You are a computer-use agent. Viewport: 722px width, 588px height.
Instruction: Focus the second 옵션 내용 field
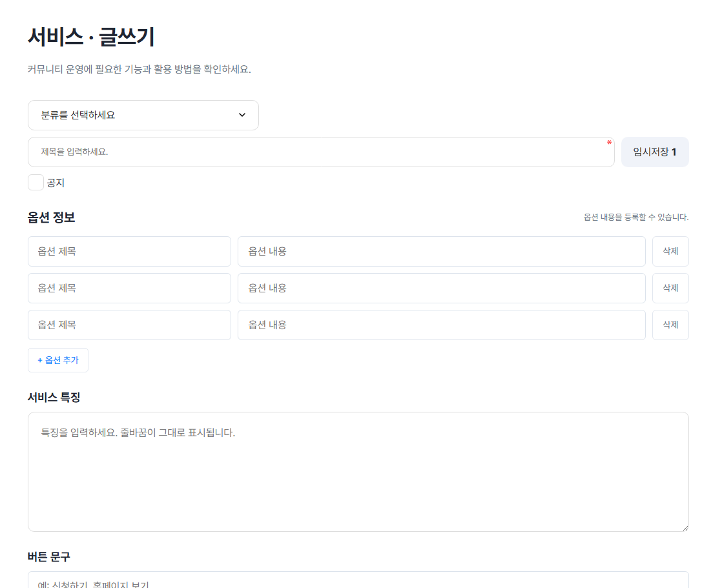(442, 288)
